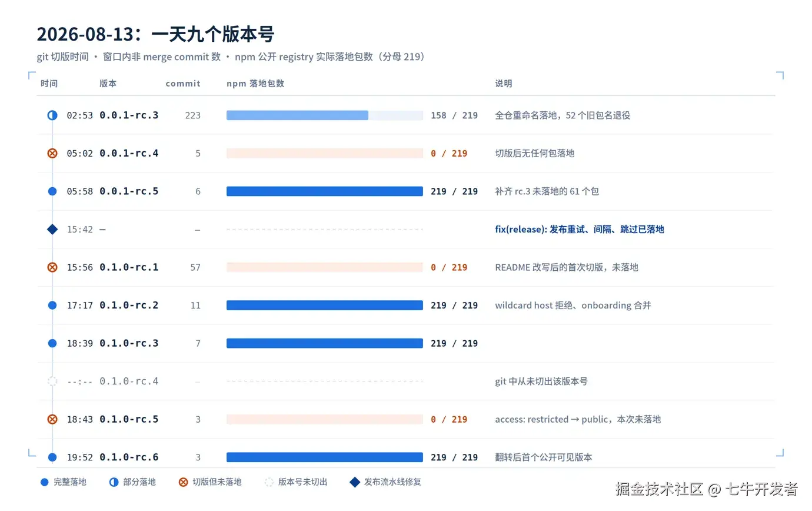Image resolution: width=812 pixels, height=511 pixels.
Task: Click the 部分落地 half-circle legend icon
Action: click(114, 482)
